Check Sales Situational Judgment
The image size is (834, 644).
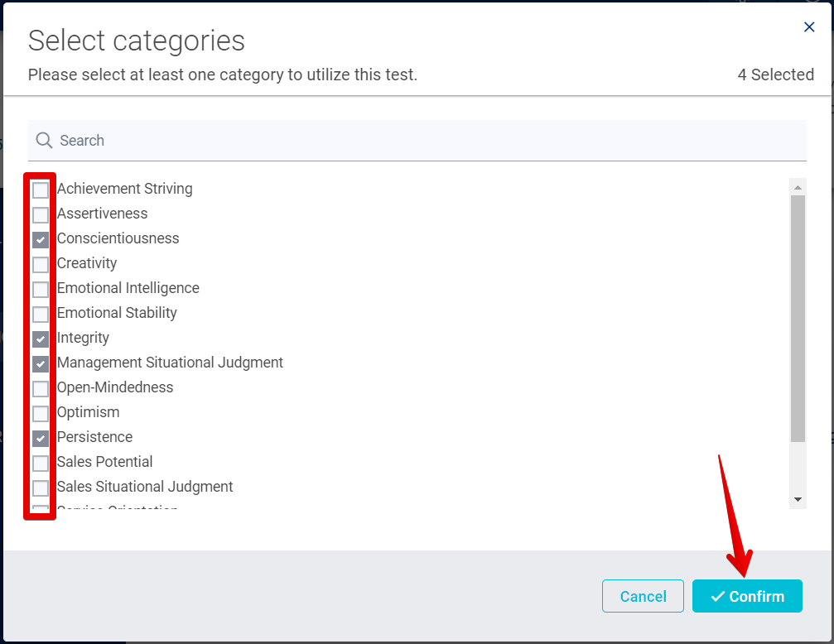click(40, 488)
